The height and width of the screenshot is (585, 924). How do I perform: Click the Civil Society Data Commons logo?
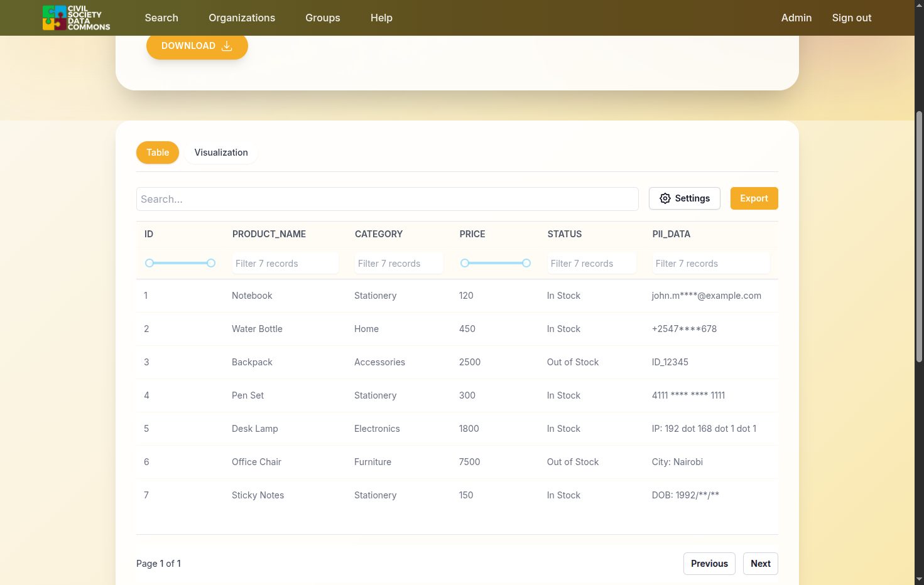[77, 18]
